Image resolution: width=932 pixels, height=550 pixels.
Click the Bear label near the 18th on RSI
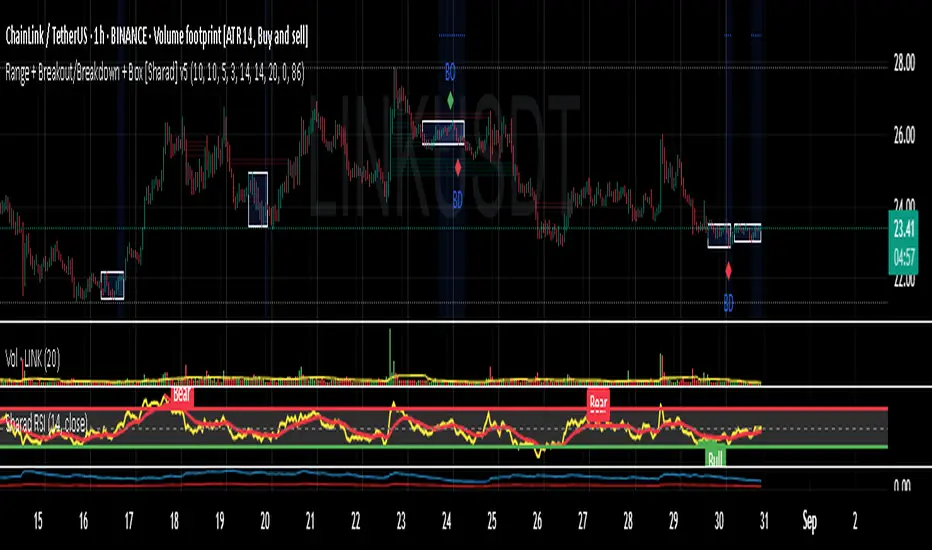182,395
